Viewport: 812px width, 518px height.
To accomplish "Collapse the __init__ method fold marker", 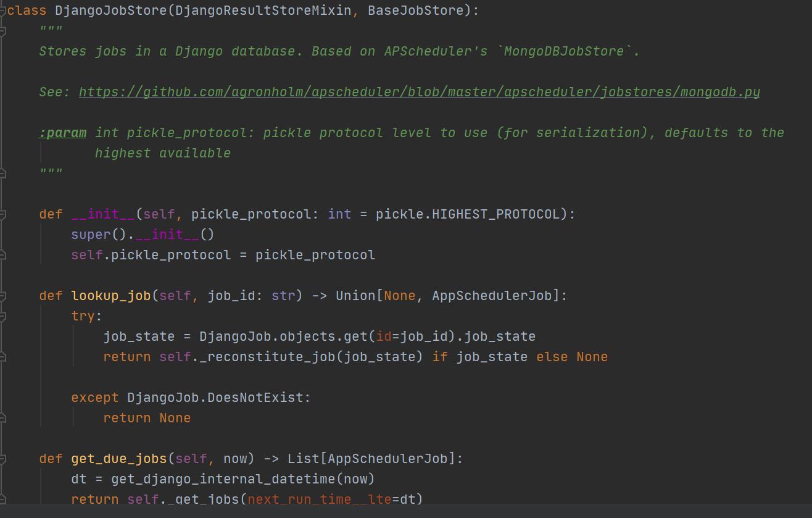I will pos(2,214).
